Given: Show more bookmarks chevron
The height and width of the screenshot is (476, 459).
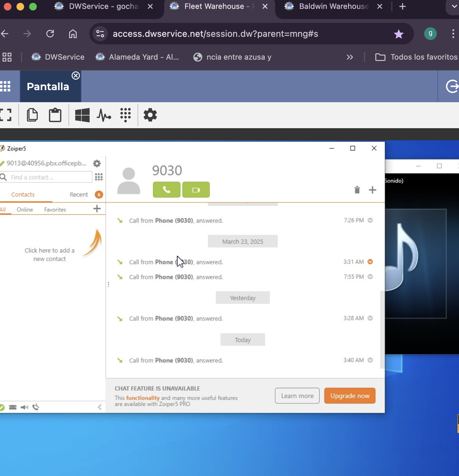Looking at the screenshot, I should click(x=350, y=57).
